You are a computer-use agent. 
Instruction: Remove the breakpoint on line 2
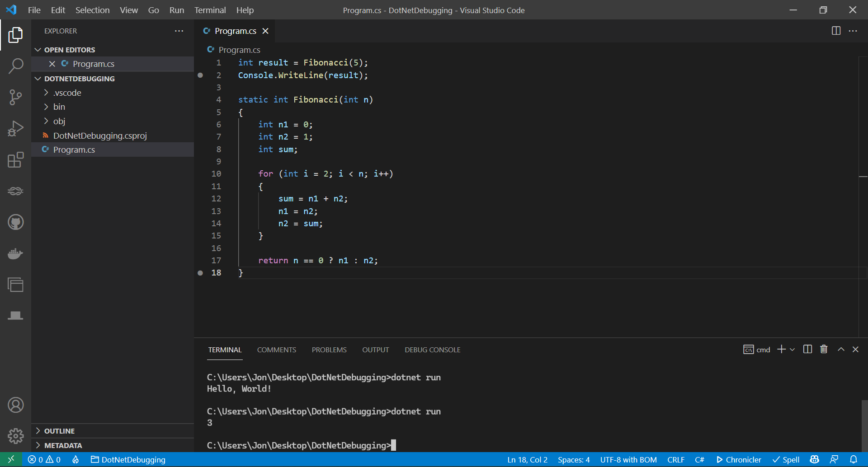(x=200, y=75)
